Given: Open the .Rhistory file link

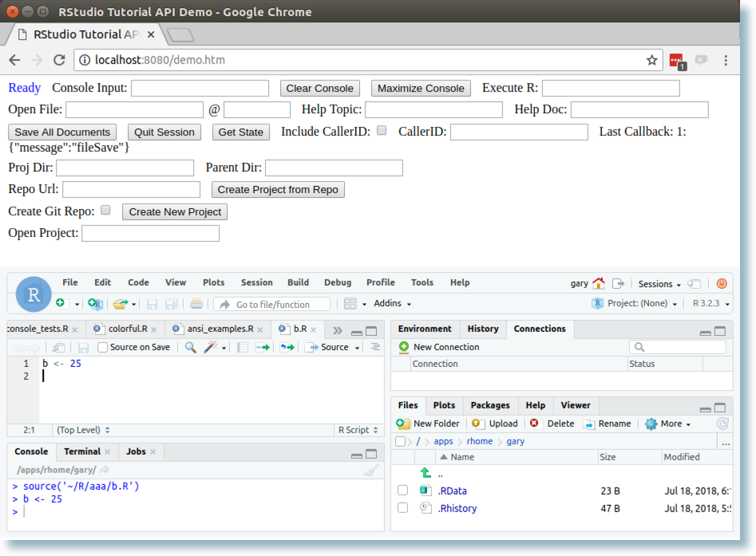Looking at the screenshot, I should [457, 508].
